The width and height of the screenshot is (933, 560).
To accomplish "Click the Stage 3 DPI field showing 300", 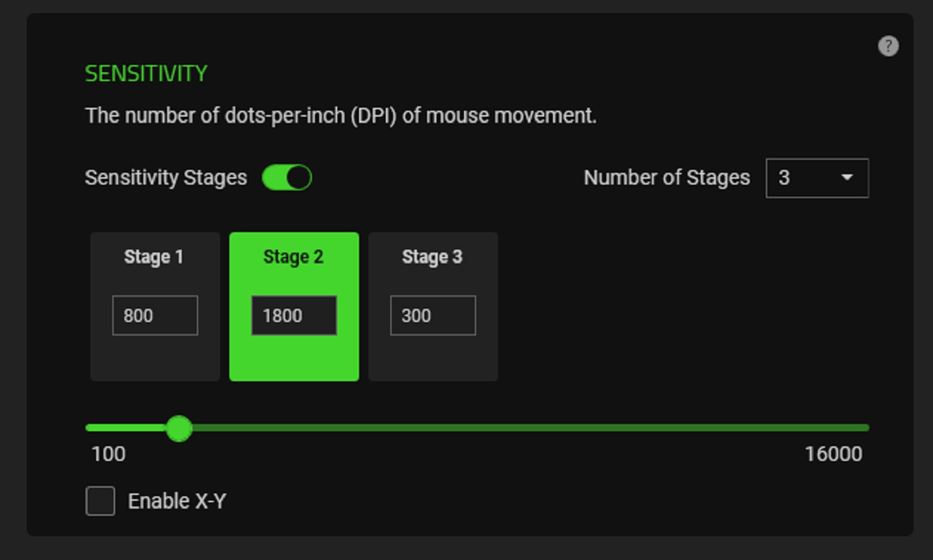I will [432, 316].
